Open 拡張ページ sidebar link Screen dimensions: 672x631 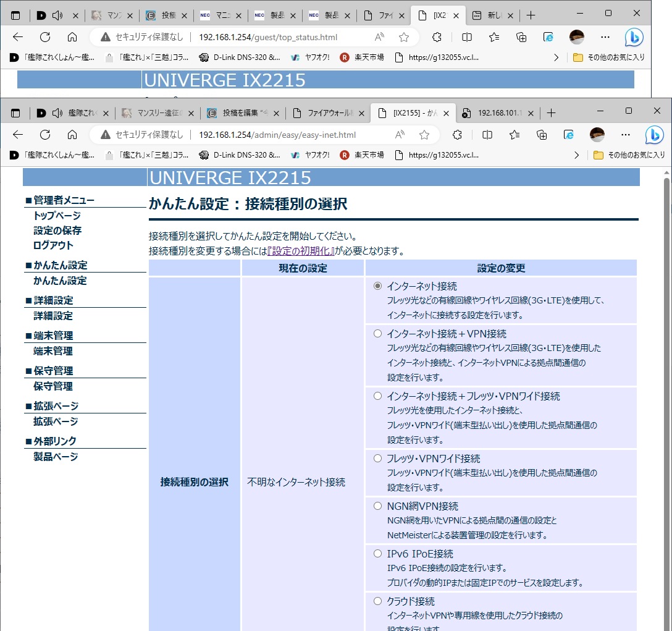click(x=56, y=421)
